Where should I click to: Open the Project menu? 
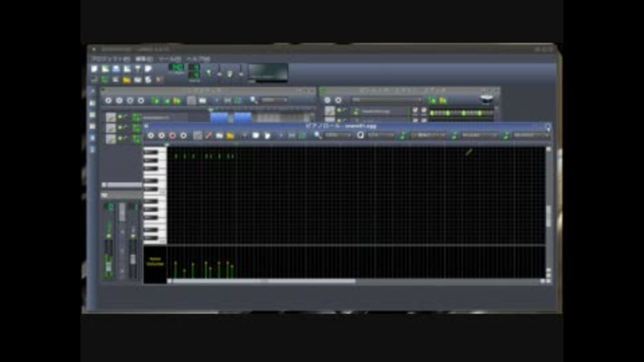click(111, 59)
